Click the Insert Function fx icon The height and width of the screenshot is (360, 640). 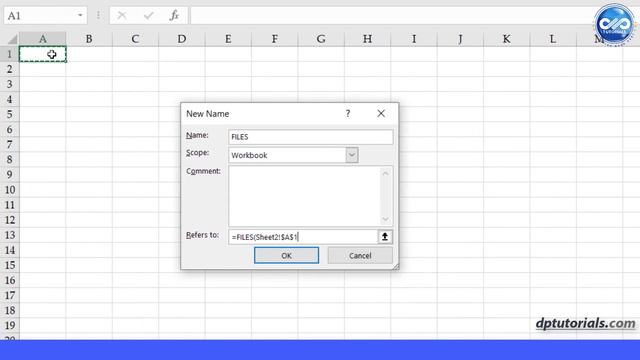(x=174, y=16)
